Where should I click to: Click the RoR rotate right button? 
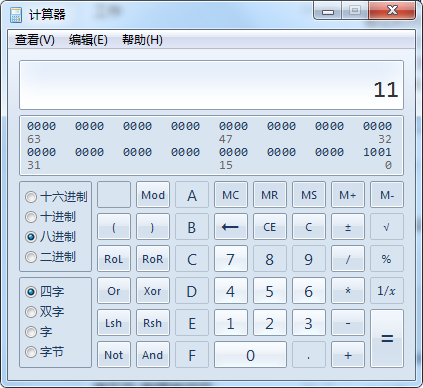click(x=153, y=259)
